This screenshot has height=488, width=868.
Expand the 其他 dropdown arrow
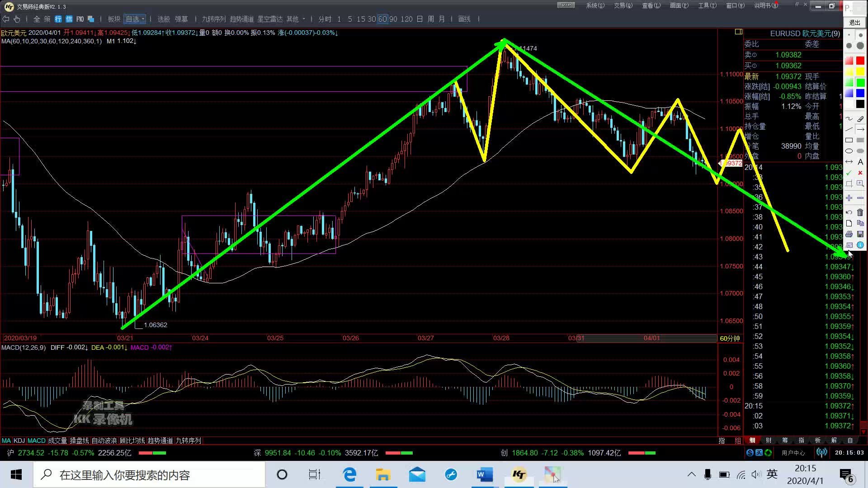pos(304,19)
